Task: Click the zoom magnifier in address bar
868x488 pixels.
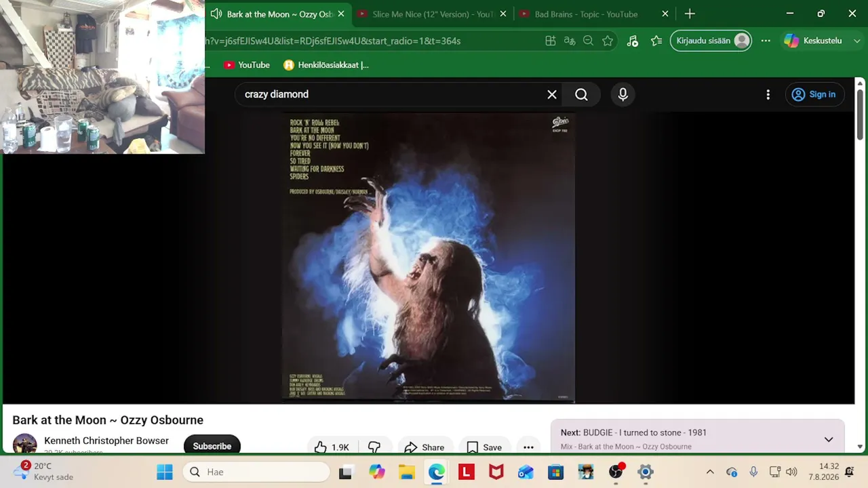Action: 589,41
